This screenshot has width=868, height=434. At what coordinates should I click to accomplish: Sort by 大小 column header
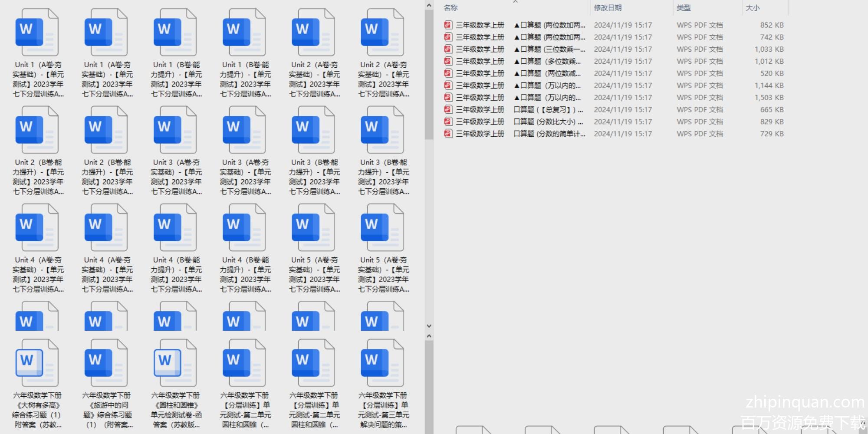[x=753, y=8]
